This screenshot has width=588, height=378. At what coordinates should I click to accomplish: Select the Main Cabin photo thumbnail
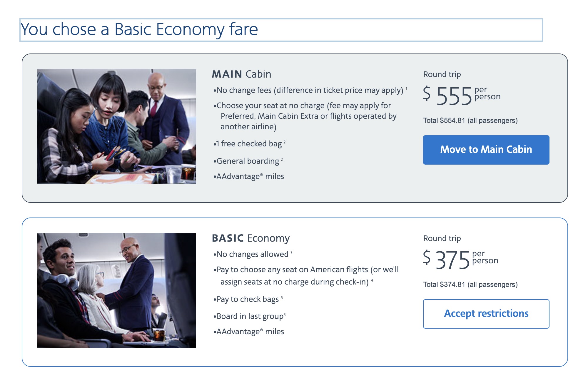(x=117, y=126)
